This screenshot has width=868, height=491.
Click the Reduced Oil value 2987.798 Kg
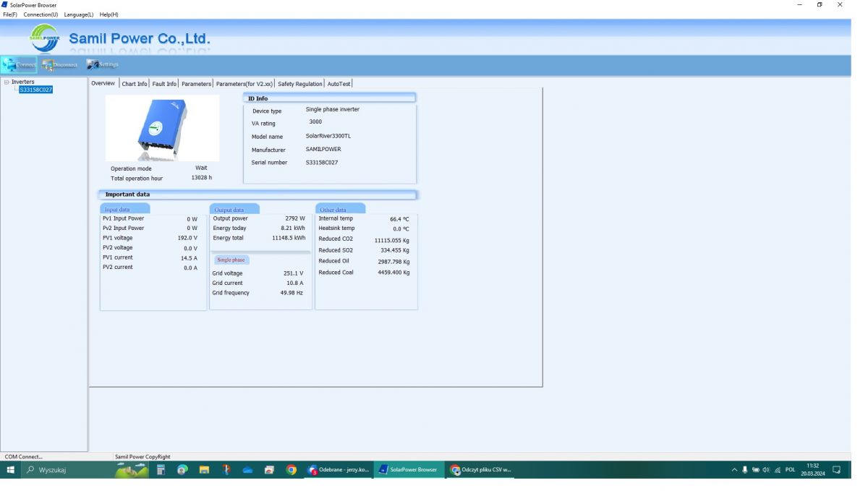click(393, 262)
